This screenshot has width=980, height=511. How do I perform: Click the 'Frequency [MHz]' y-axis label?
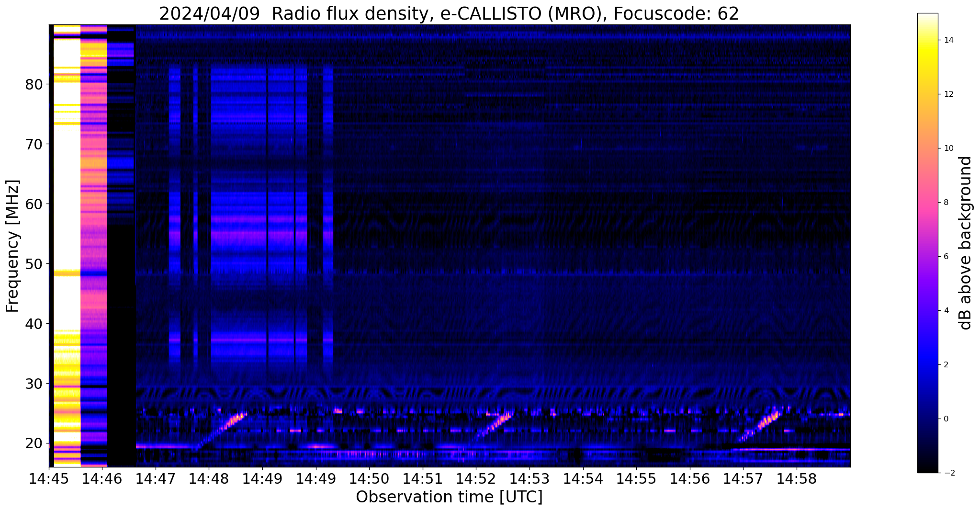13,246
